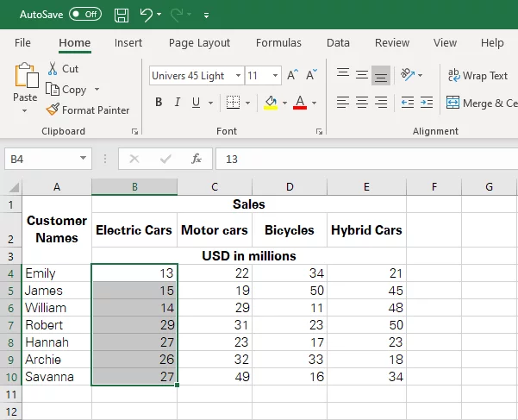Click the Wrap Text button
The height and width of the screenshot is (420, 518).
pyautogui.click(x=477, y=76)
